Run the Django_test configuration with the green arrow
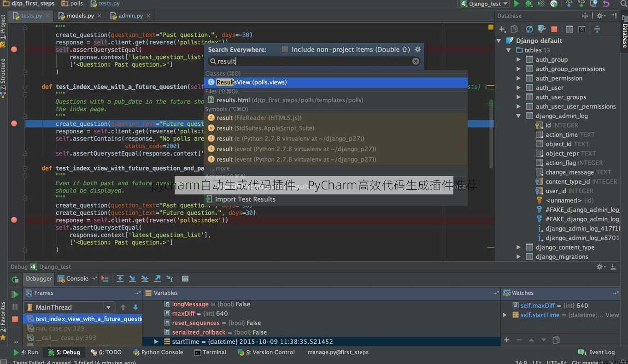The height and width of the screenshot is (364, 628). pyautogui.click(x=516, y=4)
